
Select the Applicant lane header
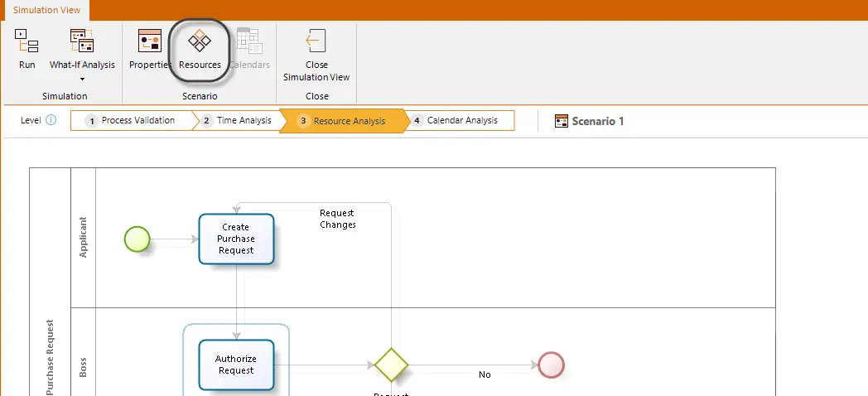83,238
